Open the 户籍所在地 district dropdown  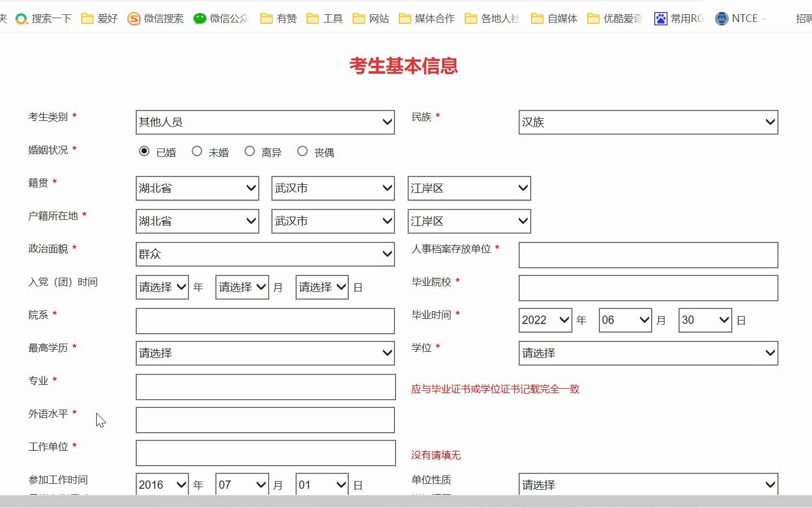pos(469,221)
